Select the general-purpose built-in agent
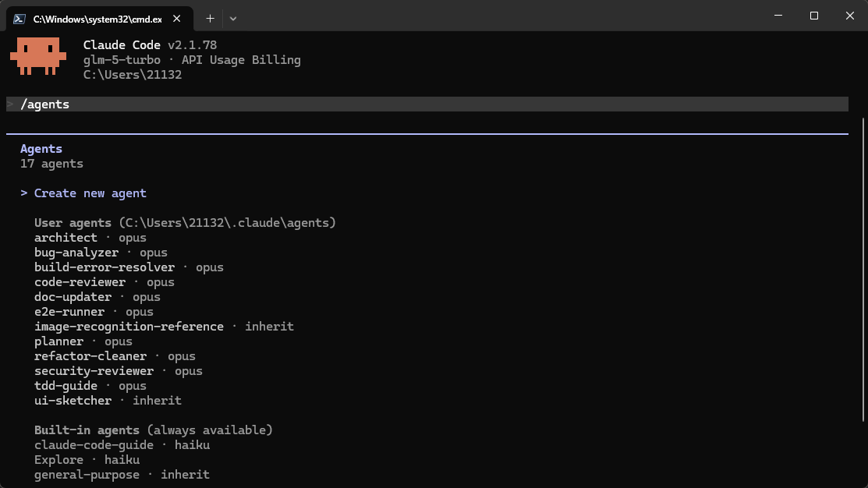This screenshot has width=868, height=488. click(122, 475)
